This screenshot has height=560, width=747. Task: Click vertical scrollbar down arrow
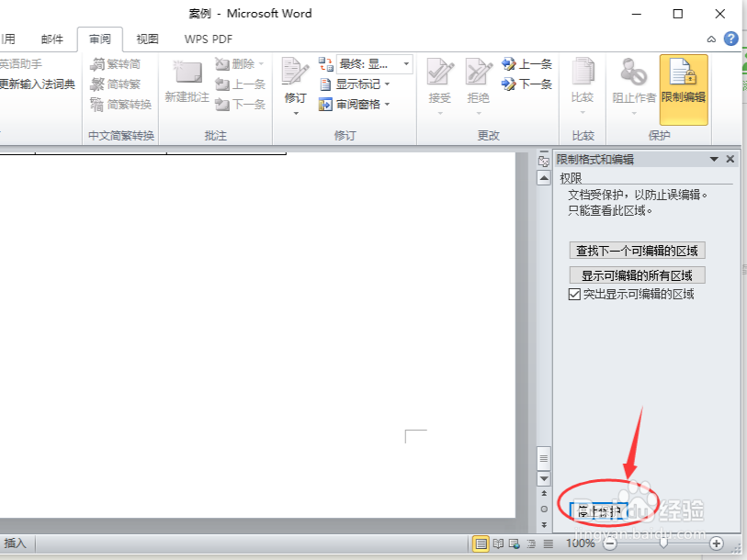(544, 478)
